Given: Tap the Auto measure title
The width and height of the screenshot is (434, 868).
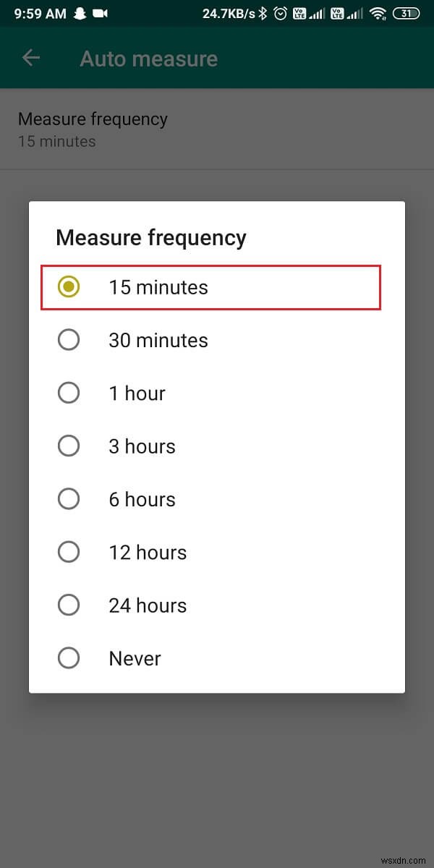Looking at the screenshot, I should tap(148, 58).
